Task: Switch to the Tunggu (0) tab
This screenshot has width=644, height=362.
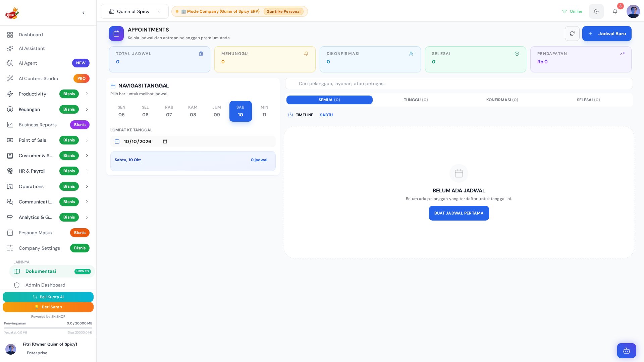Action: pos(416,100)
